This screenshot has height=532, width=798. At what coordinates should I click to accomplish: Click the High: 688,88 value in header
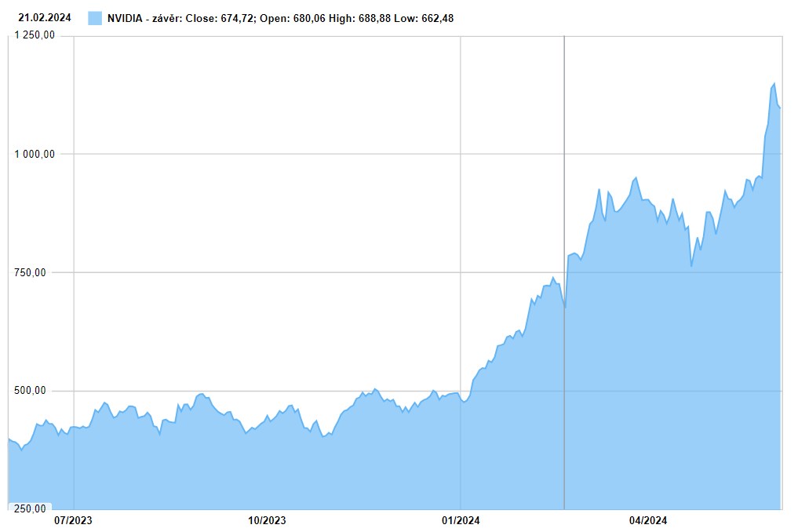pyautogui.click(x=356, y=18)
